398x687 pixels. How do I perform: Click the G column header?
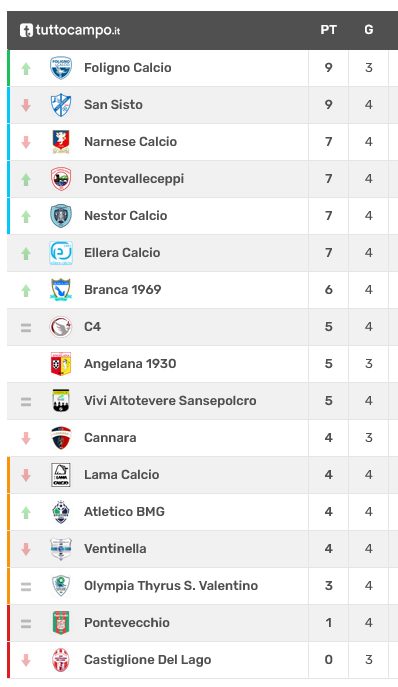369,30
